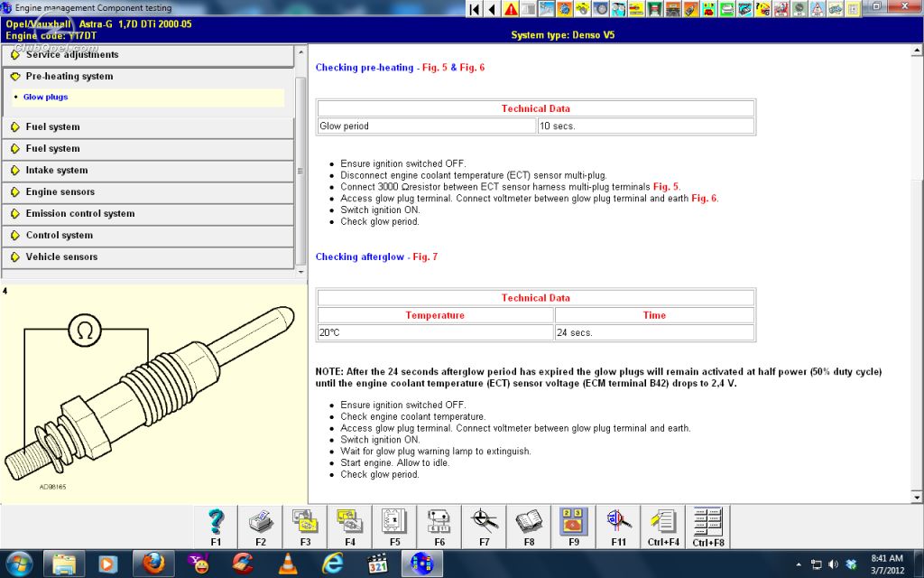Jump to first page using the bar-arrow icon
Viewport: 924px width, 578px height.
(x=475, y=9)
